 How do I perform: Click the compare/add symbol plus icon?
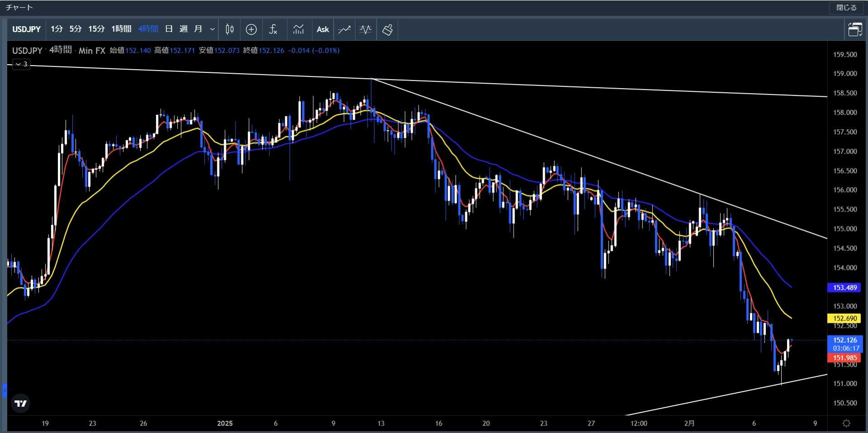[251, 29]
